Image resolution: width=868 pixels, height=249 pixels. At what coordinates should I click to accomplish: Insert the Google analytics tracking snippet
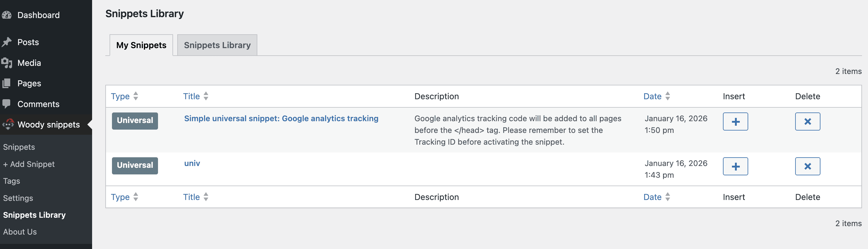(x=735, y=121)
